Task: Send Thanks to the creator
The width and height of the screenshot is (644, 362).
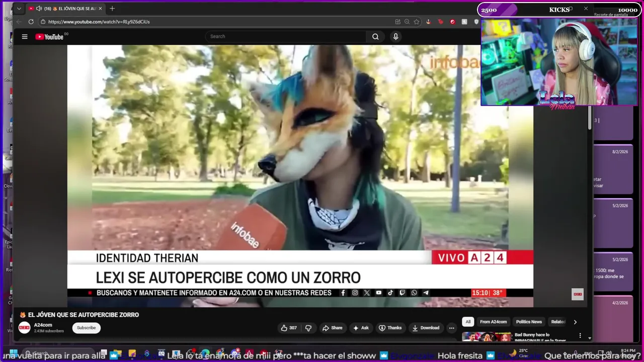Action: [390, 328]
